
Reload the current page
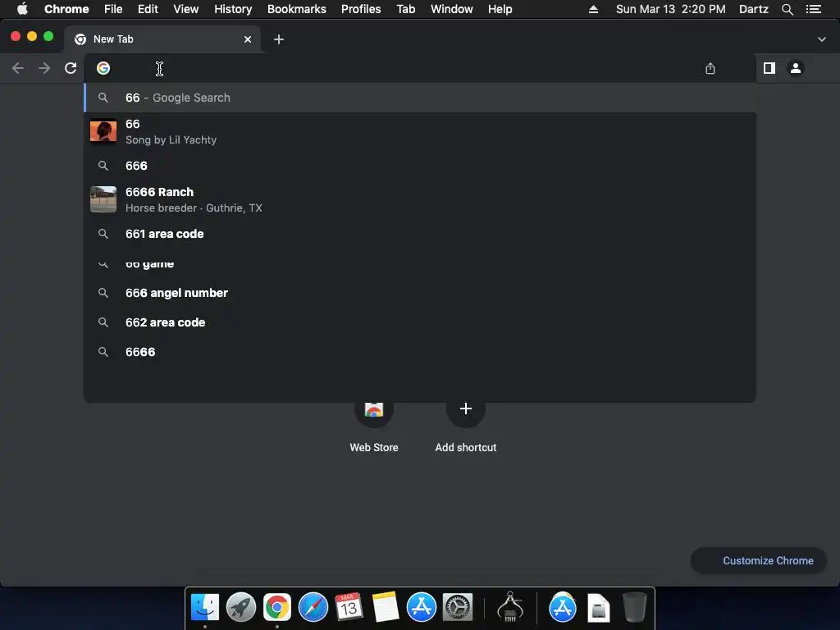point(71,68)
